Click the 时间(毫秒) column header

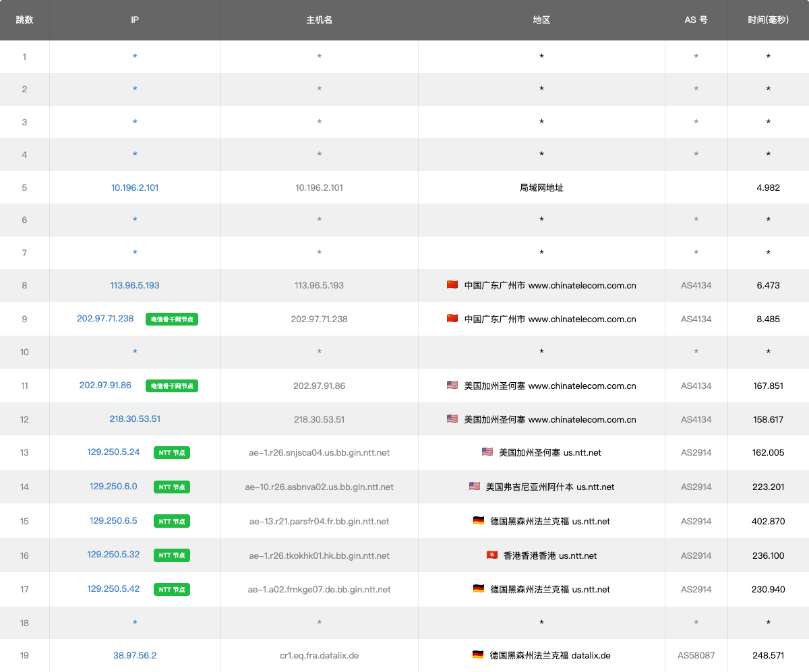[768, 20]
